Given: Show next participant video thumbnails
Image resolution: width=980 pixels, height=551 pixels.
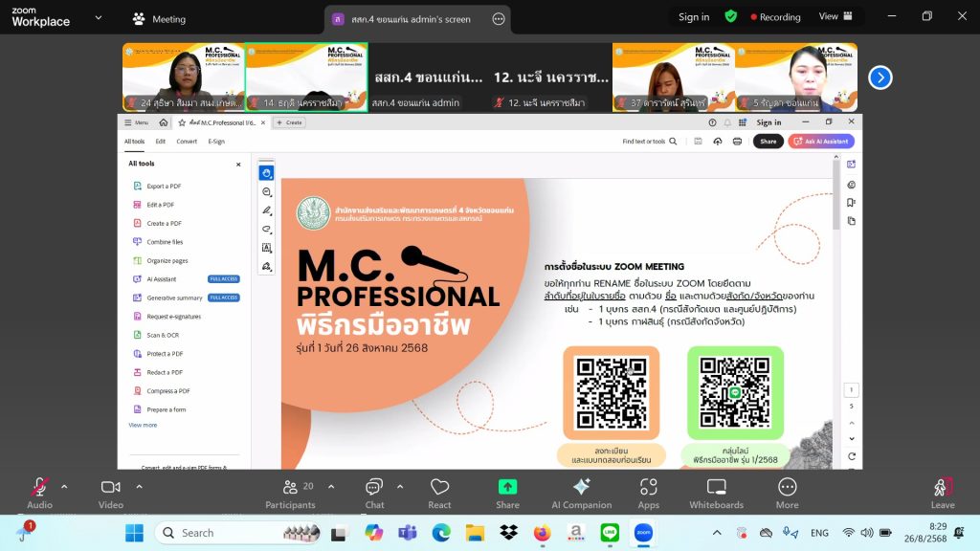Looking at the screenshot, I should tap(880, 77).
